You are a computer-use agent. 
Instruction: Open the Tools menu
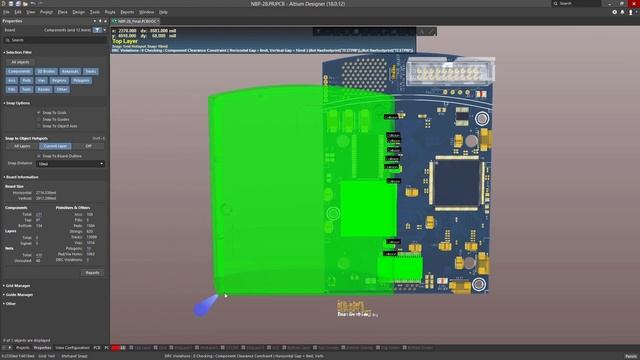click(95, 12)
